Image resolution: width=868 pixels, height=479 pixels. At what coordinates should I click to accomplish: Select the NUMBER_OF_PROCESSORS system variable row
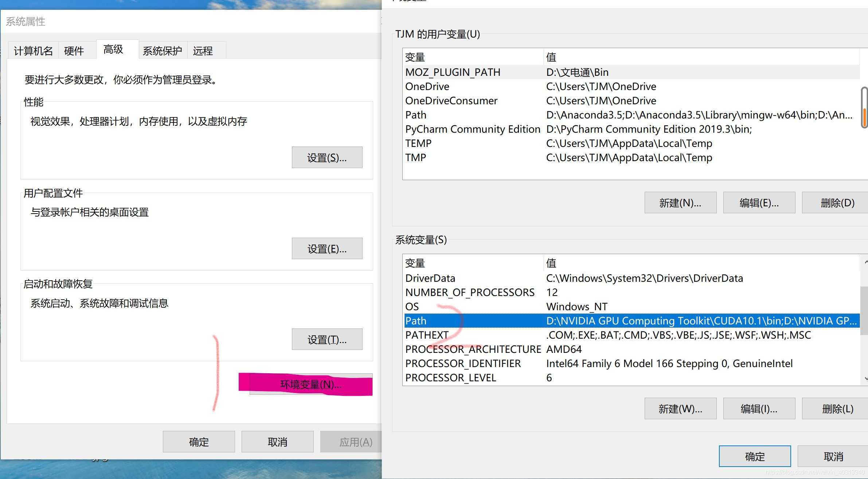coord(632,292)
